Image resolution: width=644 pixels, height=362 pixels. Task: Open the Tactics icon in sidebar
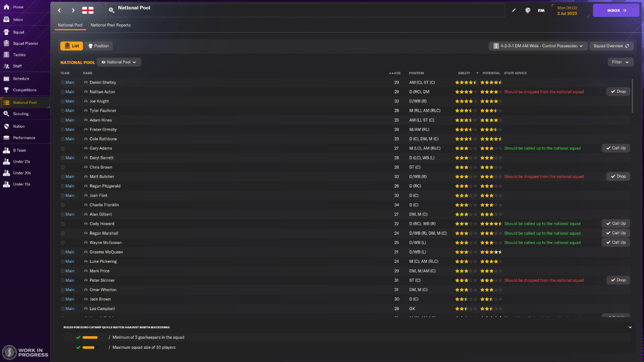pos(6,55)
